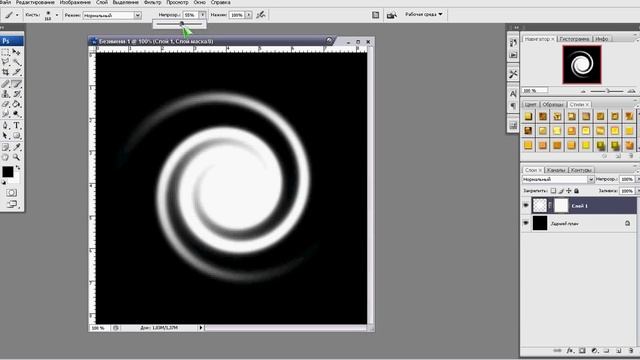
Task: Select the Zoom tool
Action: tap(16, 157)
